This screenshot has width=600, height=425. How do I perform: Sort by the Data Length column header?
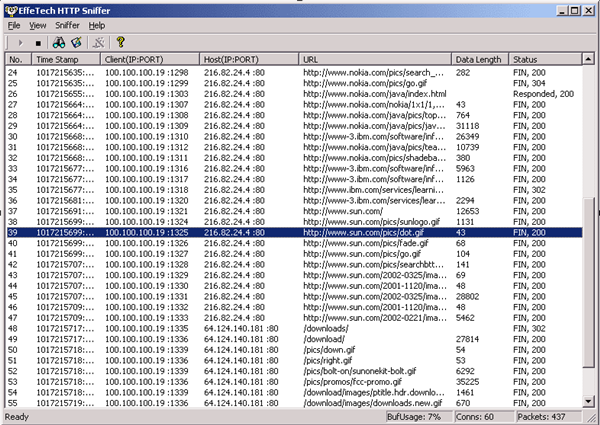click(x=480, y=59)
